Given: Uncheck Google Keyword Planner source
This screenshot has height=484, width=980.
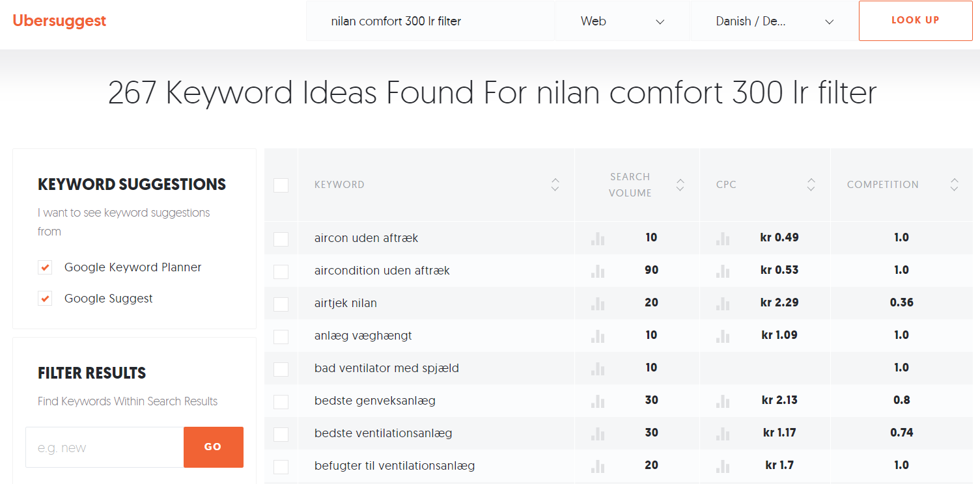Looking at the screenshot, I should (x=45, y=267).
